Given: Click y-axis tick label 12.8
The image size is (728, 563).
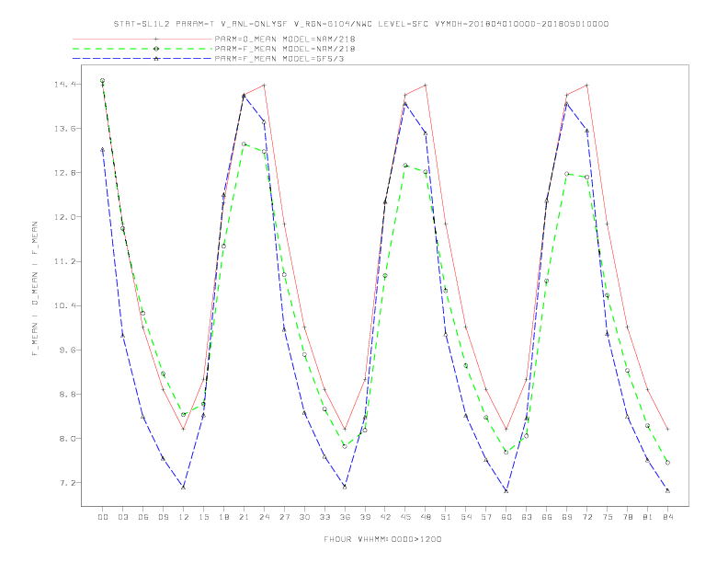Looking at the screenshot, I should pyautogui.click(x=64, y=173).
